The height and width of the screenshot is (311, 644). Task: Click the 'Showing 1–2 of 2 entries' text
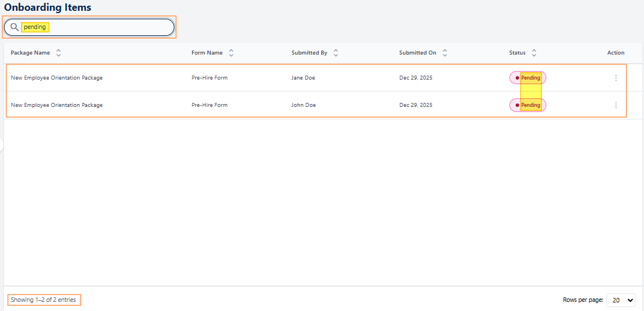point(43,300)
